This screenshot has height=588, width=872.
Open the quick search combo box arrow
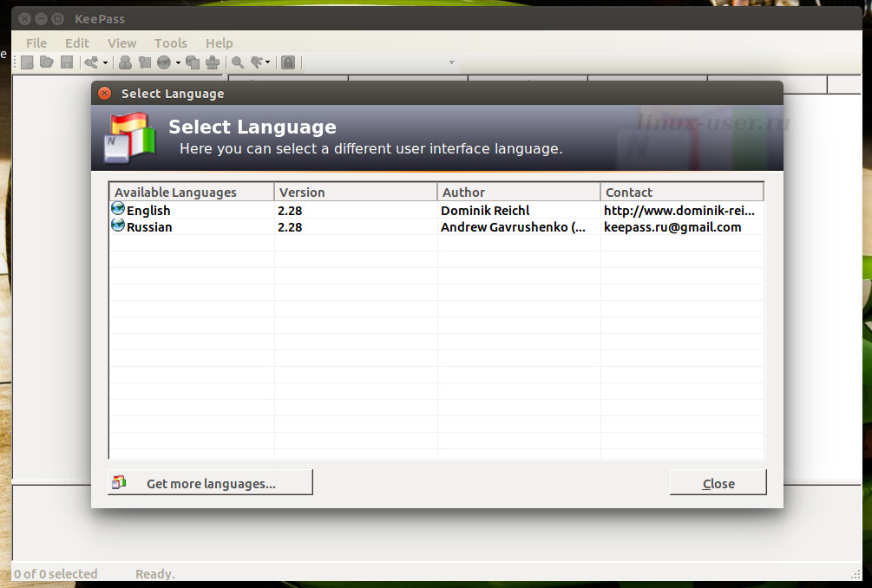pyautogui.click(x=451, y=62)
